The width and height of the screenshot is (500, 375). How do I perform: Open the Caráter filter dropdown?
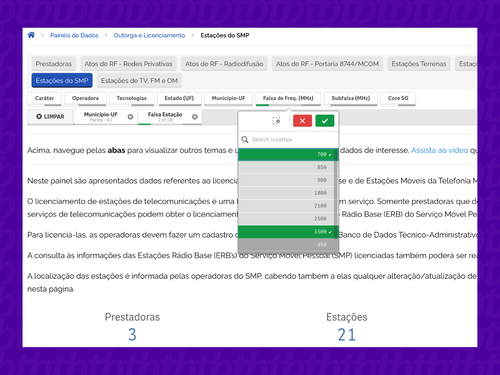44,99
